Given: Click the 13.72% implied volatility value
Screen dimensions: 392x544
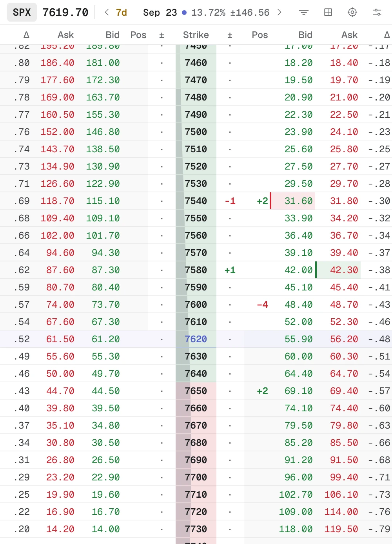Looking at the screenshot, I should 208,13.
